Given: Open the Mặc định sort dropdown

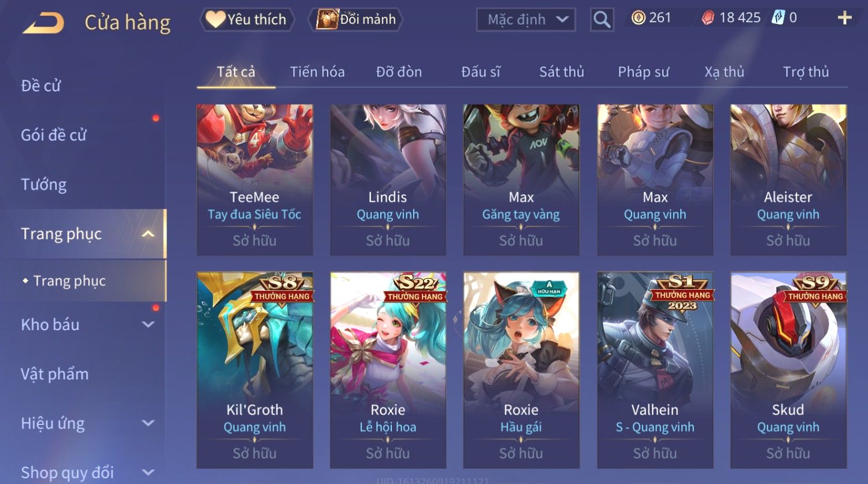Looking at the screenshot, I should (x=526, y=20).
